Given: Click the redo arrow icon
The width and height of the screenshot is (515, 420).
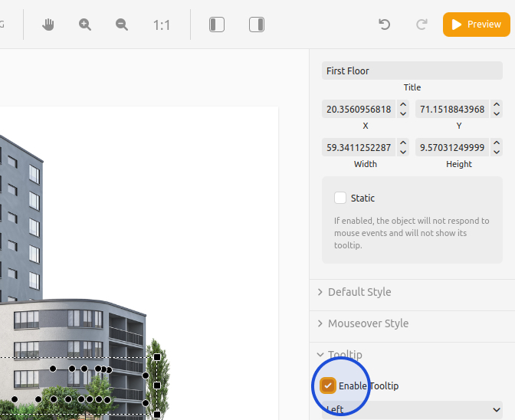Looking at the screenshot, I should pyautogui.click(x=422, y=25).
